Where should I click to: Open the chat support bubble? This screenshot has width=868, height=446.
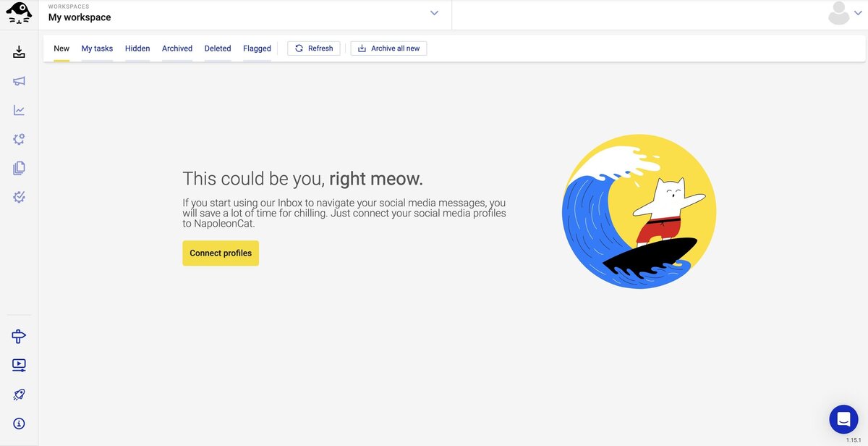tap(843, 418)
